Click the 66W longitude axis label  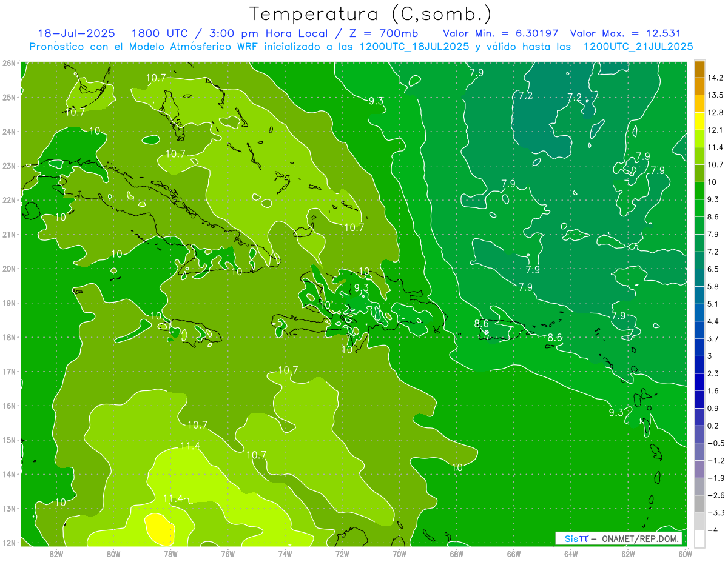click(x=514, y=554)
